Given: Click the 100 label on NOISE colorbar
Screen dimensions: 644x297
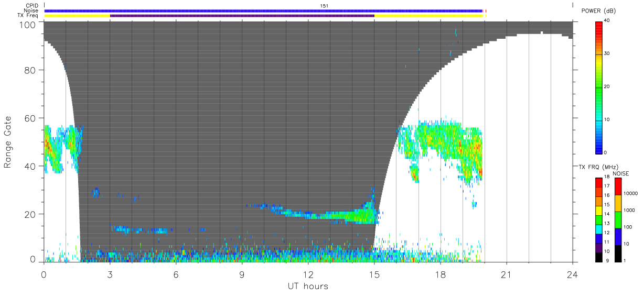Looking at the screenshot, I should click(x=628, y=227).
